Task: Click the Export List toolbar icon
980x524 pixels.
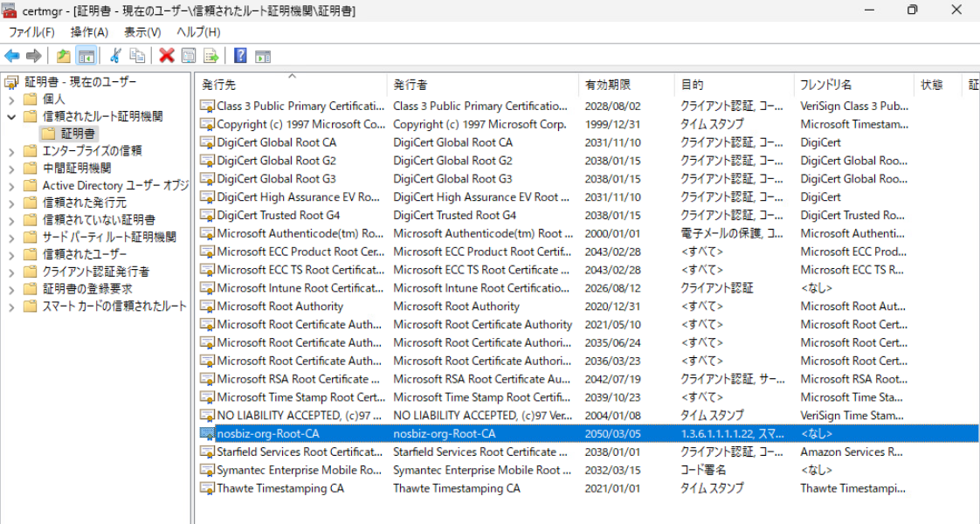Action: (210, 56)
